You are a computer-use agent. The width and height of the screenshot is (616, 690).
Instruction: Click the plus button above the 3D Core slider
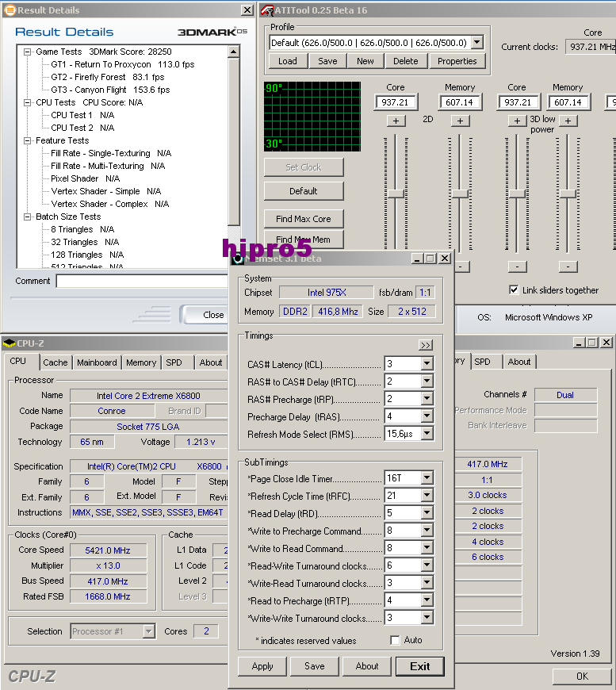pyautogui.click(x=517, y=121)
